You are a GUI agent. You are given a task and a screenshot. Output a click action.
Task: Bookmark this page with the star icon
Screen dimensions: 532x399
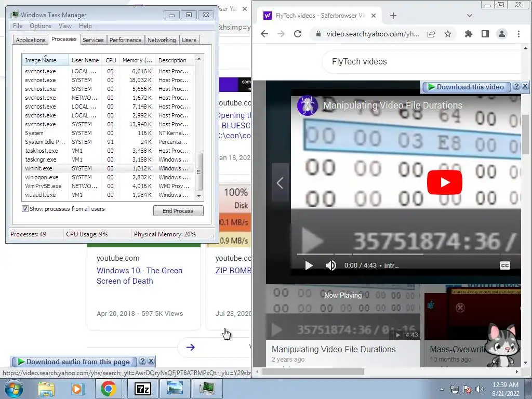448,34
